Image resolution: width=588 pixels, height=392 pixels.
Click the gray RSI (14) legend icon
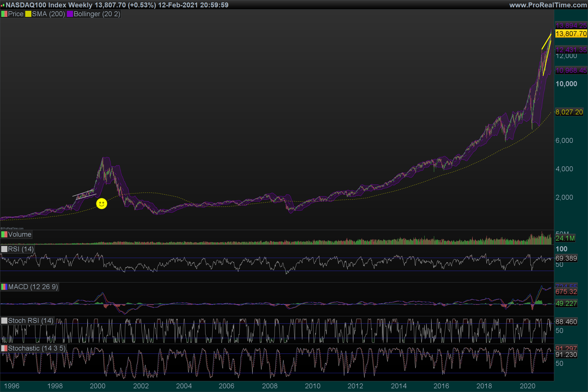[x=4, y=249]
